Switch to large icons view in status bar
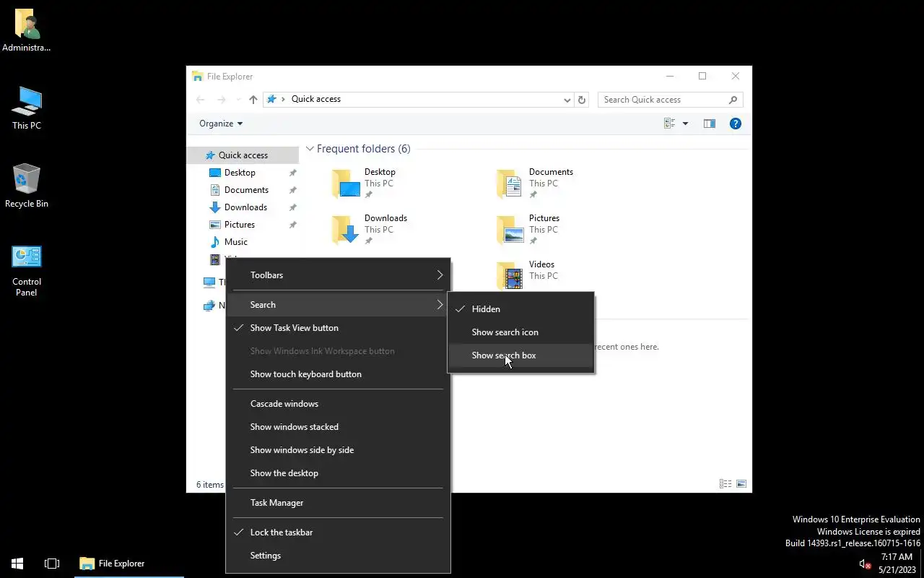Viewport: 924px width, 578px height. pyautogui.click(x=741, y=484)
